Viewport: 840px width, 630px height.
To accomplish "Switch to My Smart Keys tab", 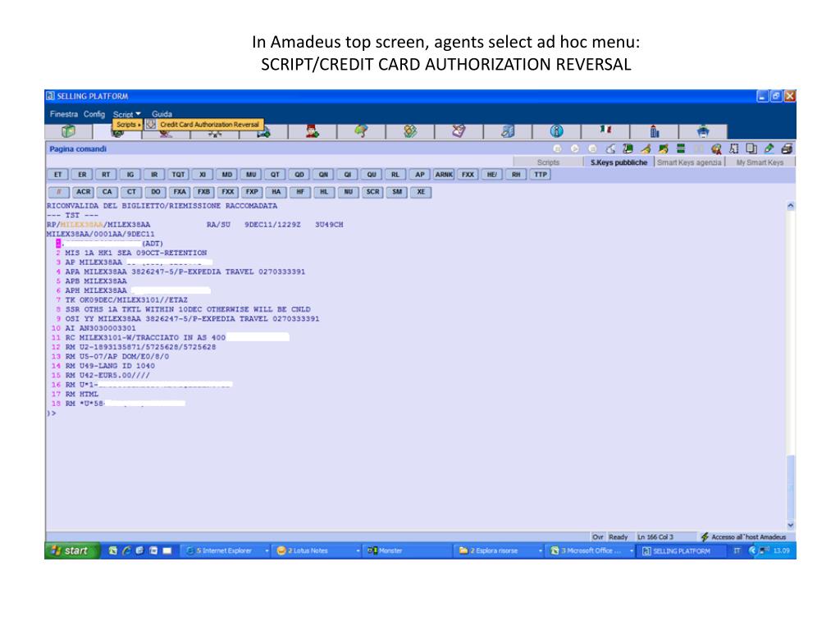I will click(x=760, y=162).
